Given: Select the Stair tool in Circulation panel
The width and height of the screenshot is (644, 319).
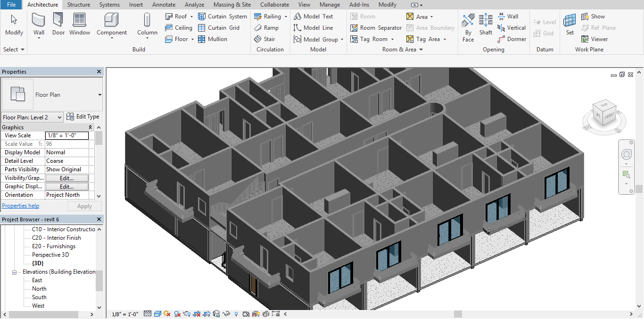Looking at the screenshot, I should (269, 39).
